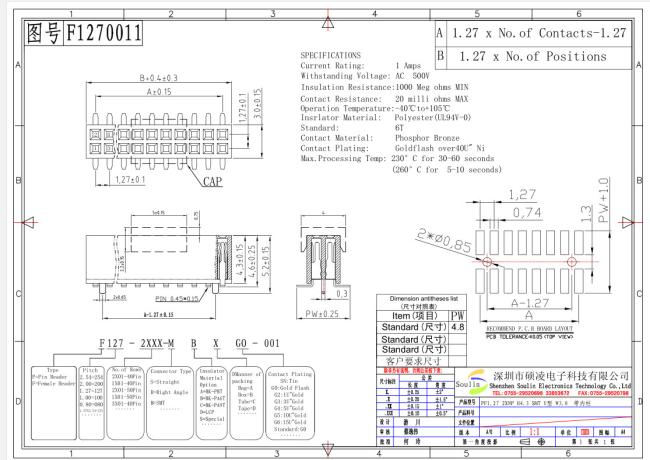
Task: Click the right edge centering arrow marker
Action: (627, 222)
